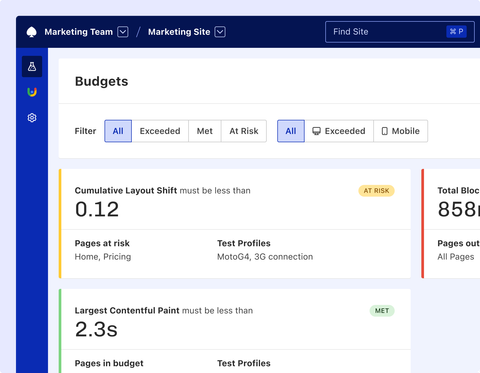Filter budgets by At Risk status
The image size is (480, 373).
tap(244, 131)
